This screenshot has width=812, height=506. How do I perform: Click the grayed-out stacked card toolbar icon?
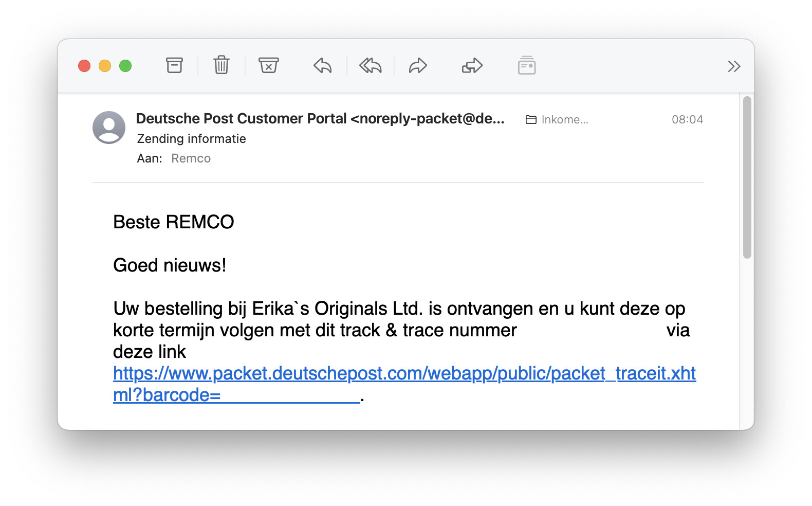click(x=527, y=66)
